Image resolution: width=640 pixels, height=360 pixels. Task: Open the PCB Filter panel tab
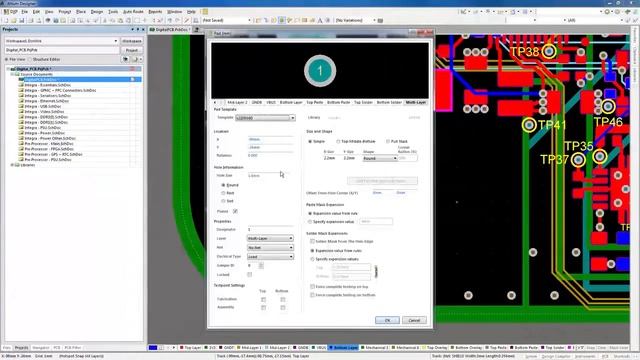73,348
